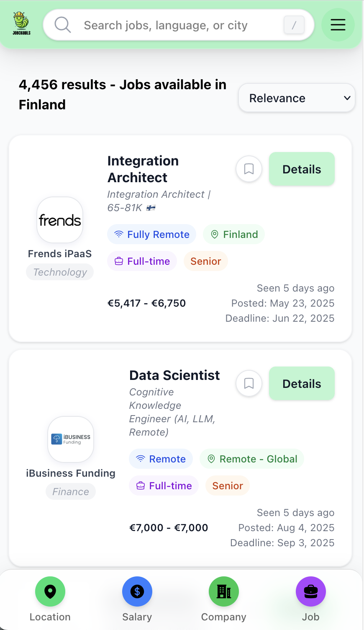Click the Frends company logo
This screenshot has height=630, width=364.
(60, 220)
